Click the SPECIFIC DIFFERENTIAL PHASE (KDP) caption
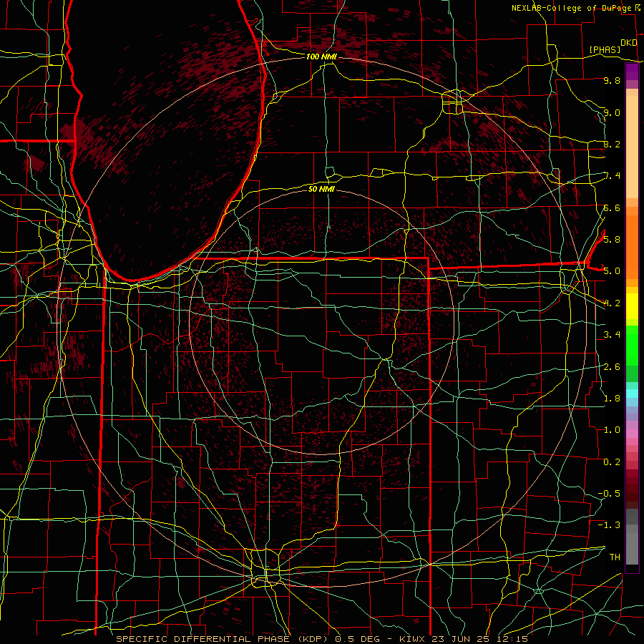Viewport: 644px width, 644px height. 223,639
